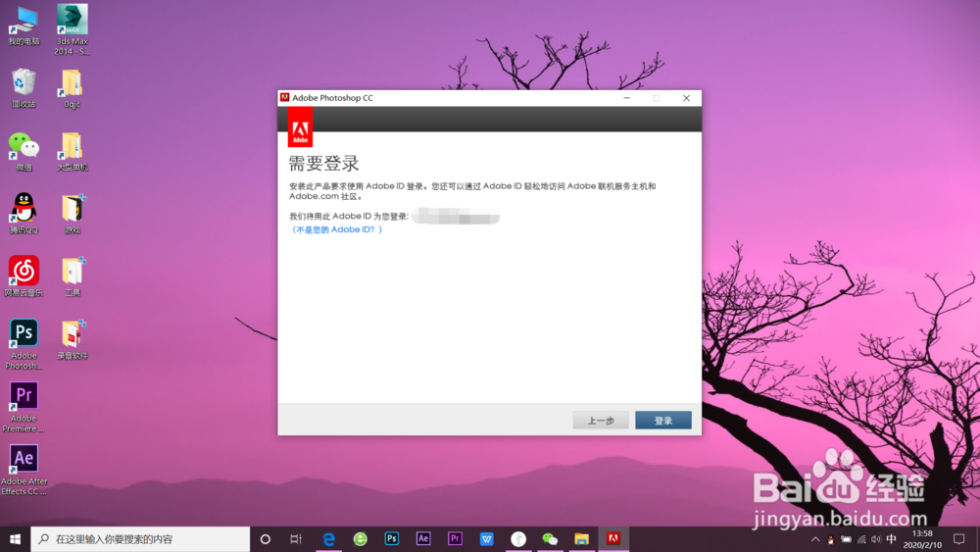Screen dimensions: 980x552
Task: Select the Adobe After Effects CC desktop shortcut
Action: [x=24, y=470]
